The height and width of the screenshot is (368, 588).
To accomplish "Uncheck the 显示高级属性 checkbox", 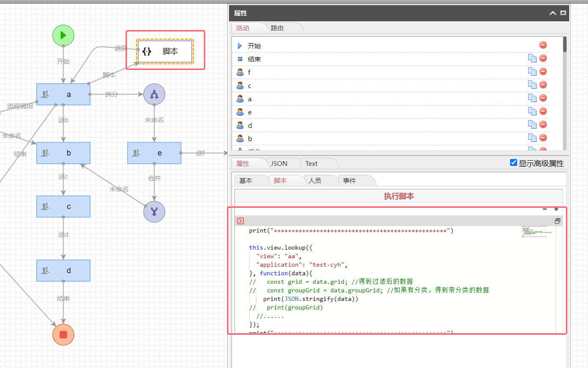I will 514,163.
